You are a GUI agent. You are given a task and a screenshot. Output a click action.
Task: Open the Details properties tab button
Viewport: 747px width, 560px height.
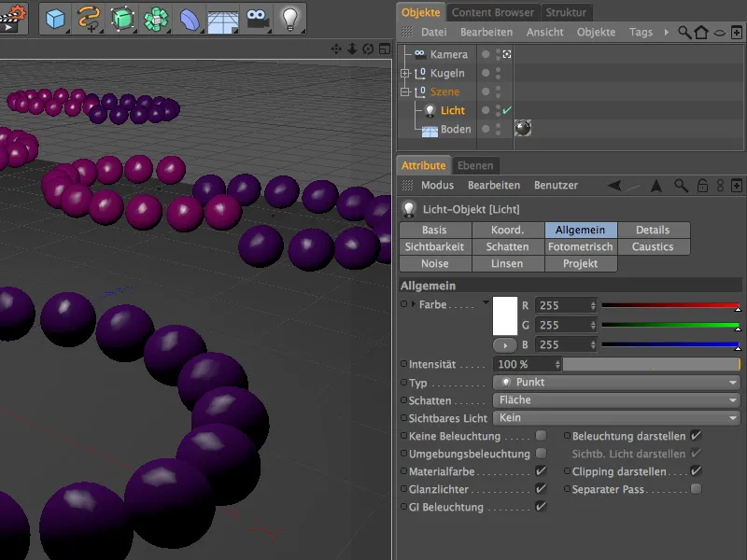coord(653,230)
